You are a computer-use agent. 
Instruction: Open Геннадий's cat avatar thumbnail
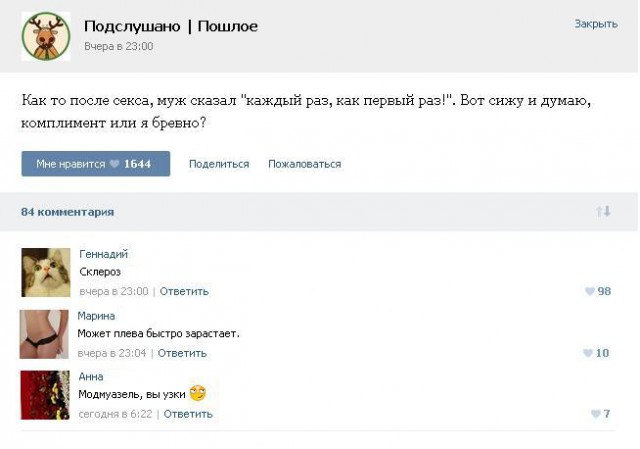point(46,272)
